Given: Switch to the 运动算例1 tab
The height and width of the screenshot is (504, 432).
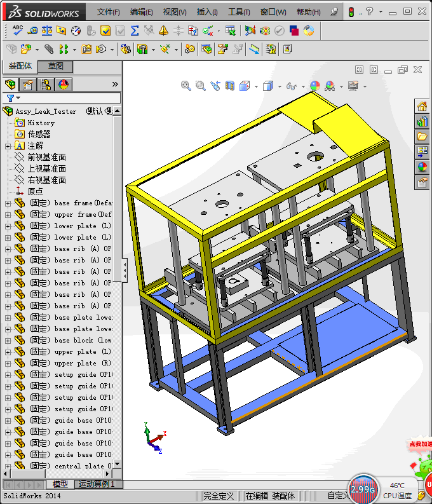Looking at the screenshot, I should tap(97, 484).
